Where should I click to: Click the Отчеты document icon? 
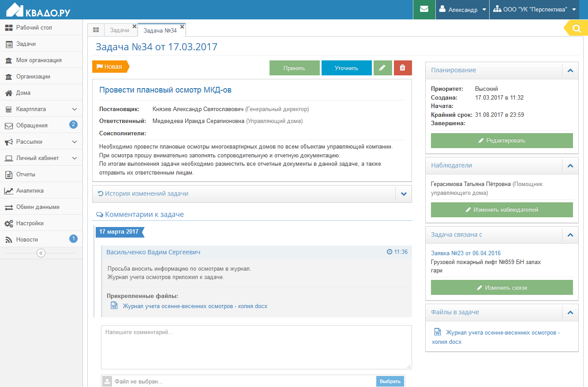click(x=9, y=175)
